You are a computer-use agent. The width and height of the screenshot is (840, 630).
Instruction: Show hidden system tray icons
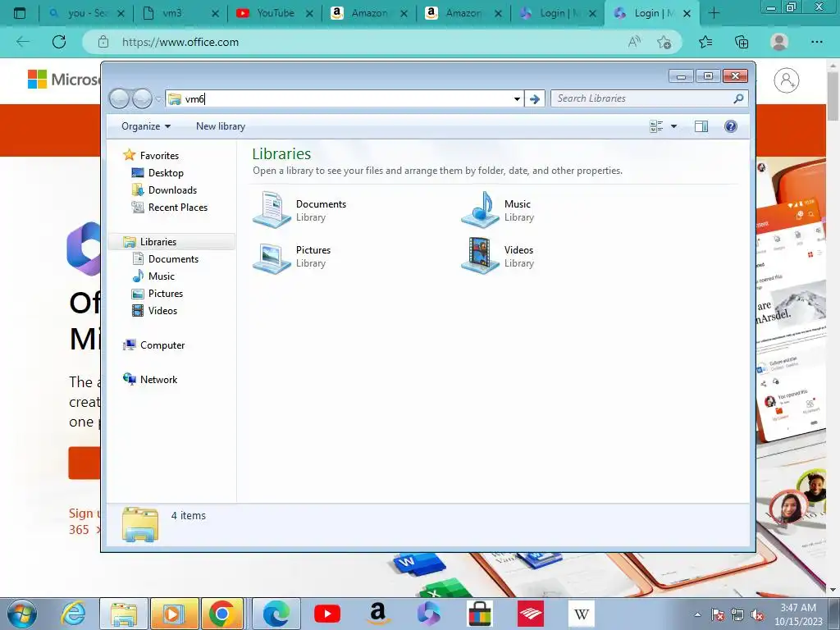pyautogui.click(x=697, y=614)
